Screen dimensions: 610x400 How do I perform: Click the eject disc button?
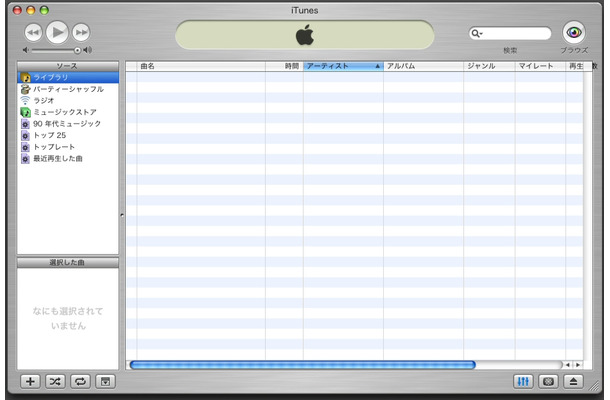(573, 382)
